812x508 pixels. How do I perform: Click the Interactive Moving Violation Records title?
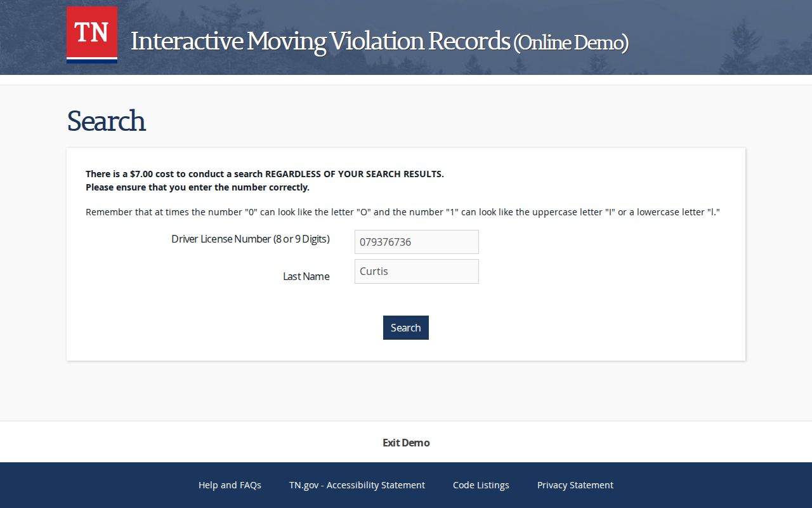(x=379, y=41)
